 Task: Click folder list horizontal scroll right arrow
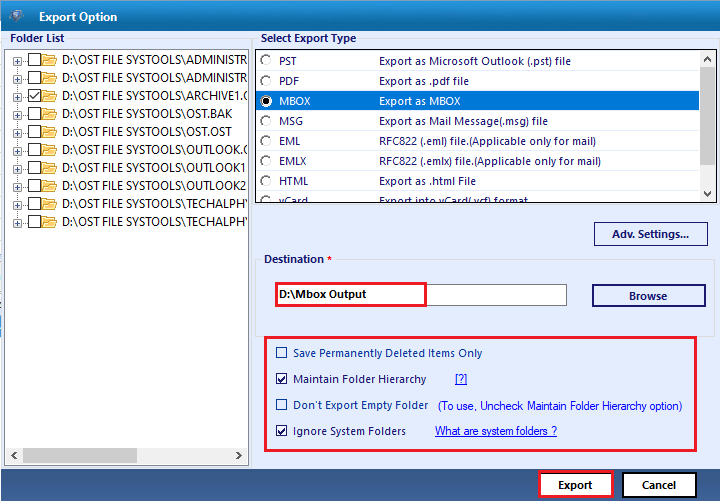[x=239, y=456]
